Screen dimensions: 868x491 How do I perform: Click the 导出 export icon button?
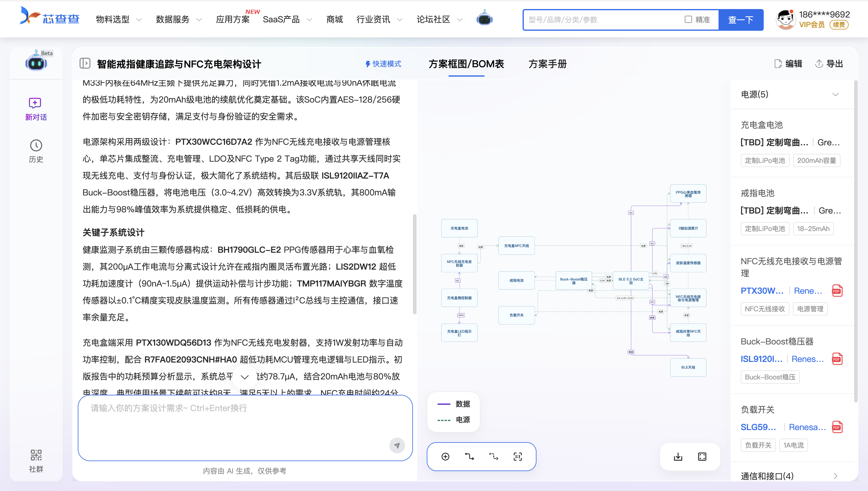coord(829,64)
